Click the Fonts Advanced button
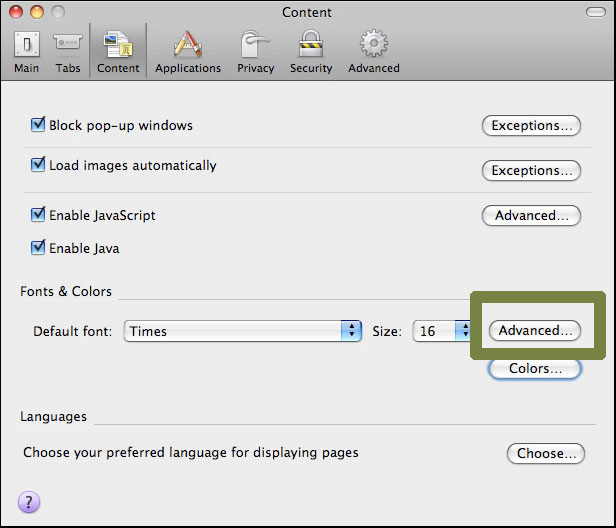Viewport: 616px width, 528px height. 535,331
